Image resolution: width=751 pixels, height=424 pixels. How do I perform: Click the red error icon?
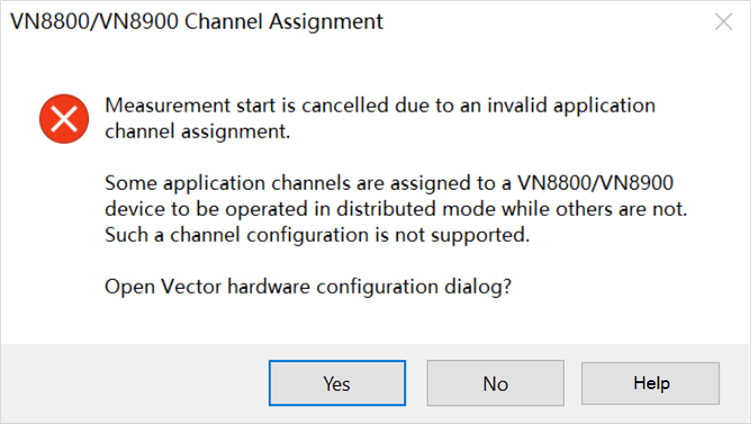pos(64,119)
